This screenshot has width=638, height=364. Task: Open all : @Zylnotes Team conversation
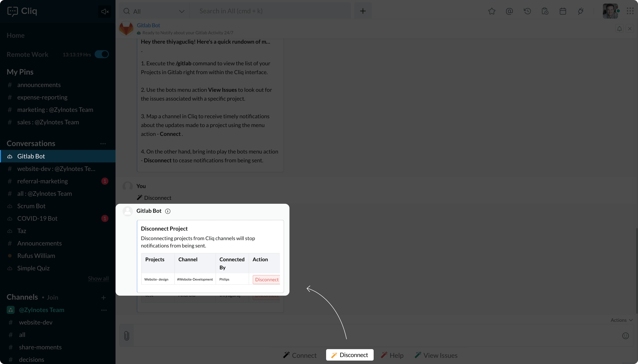click(58, 194)
